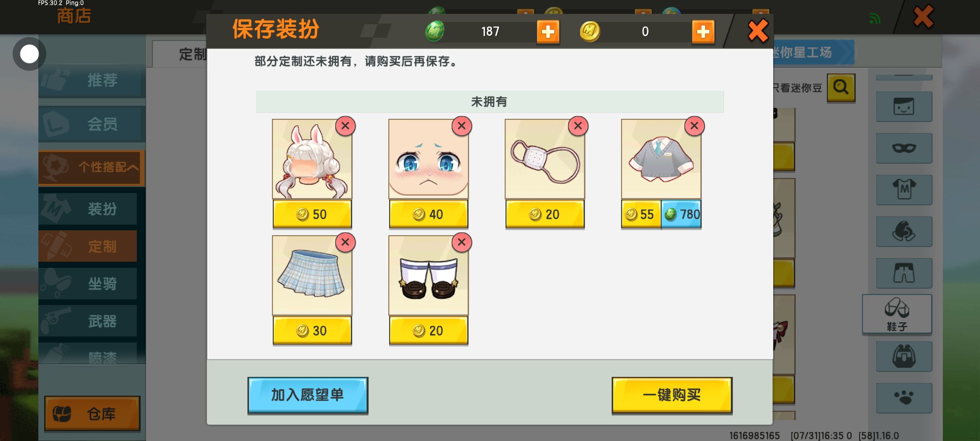Select the backpack category icon
Viewport: 980px width, 441px height.
904,356
